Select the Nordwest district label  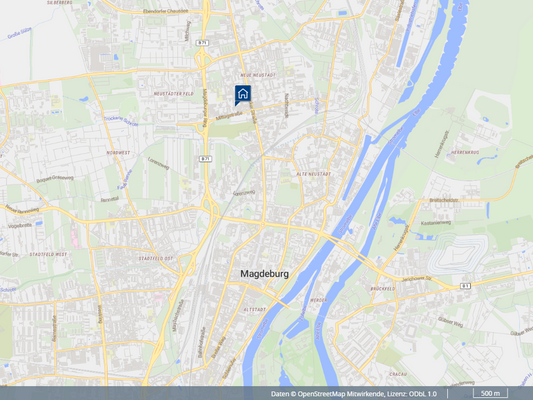point(118,153)
